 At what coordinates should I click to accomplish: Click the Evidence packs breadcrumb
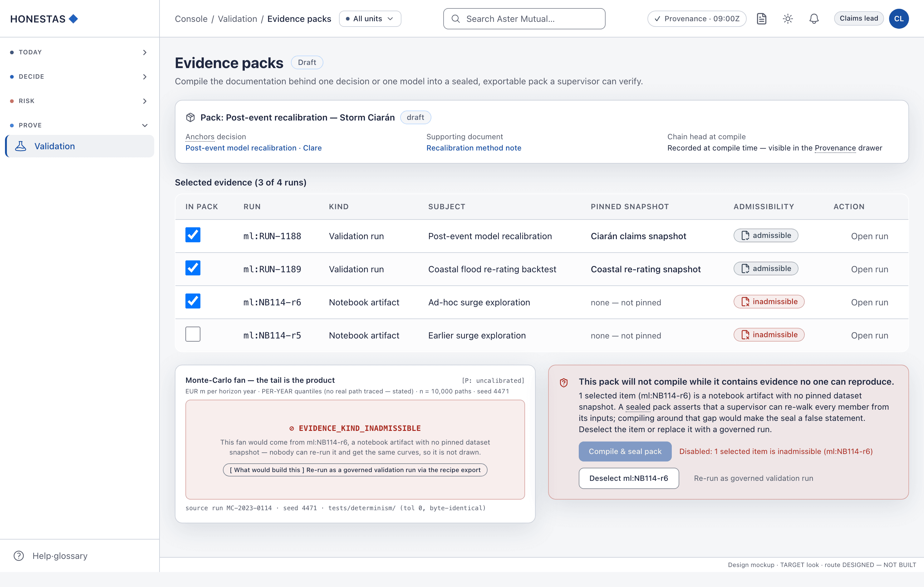299,19
